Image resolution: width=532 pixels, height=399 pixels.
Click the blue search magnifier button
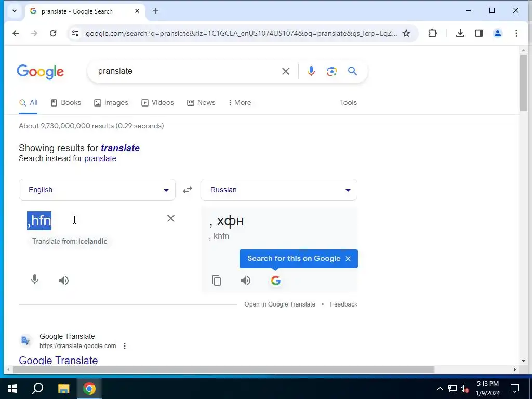tap(352, 71)
